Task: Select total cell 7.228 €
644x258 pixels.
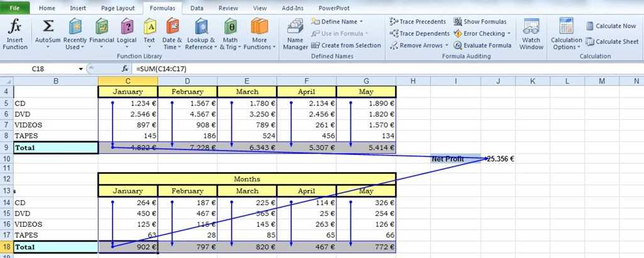Action: pos(187,148)
